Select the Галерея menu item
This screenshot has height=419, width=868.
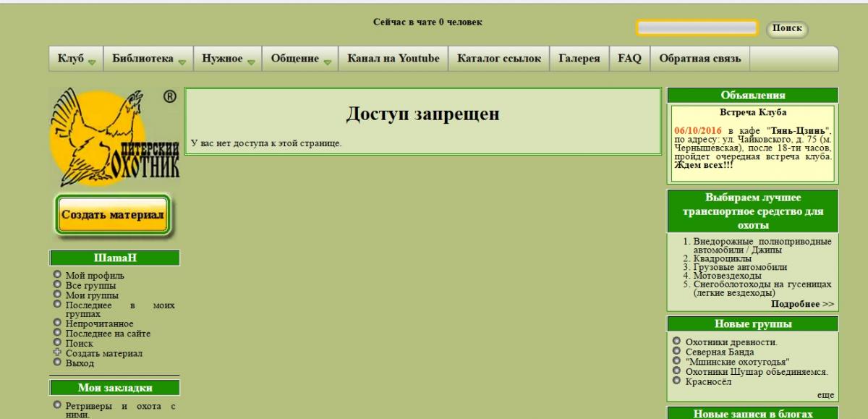click(x=579, y=59)
